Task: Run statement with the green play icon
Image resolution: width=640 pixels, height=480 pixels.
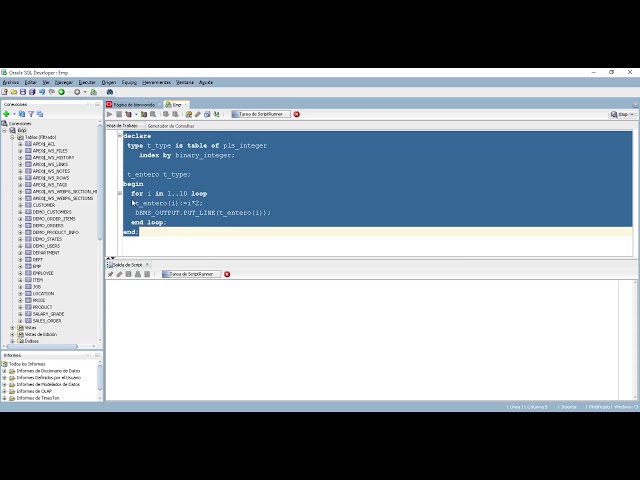Action: click(x=109, y=114)
